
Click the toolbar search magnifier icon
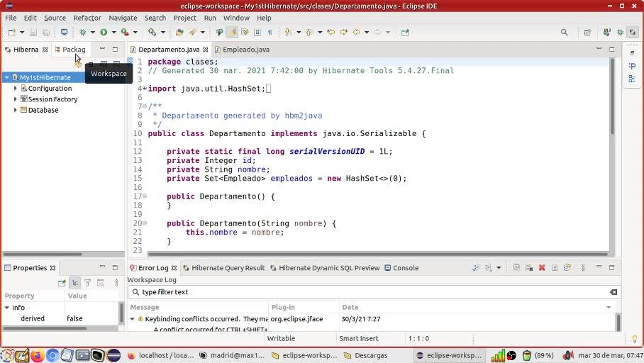(x=565, y=32)
